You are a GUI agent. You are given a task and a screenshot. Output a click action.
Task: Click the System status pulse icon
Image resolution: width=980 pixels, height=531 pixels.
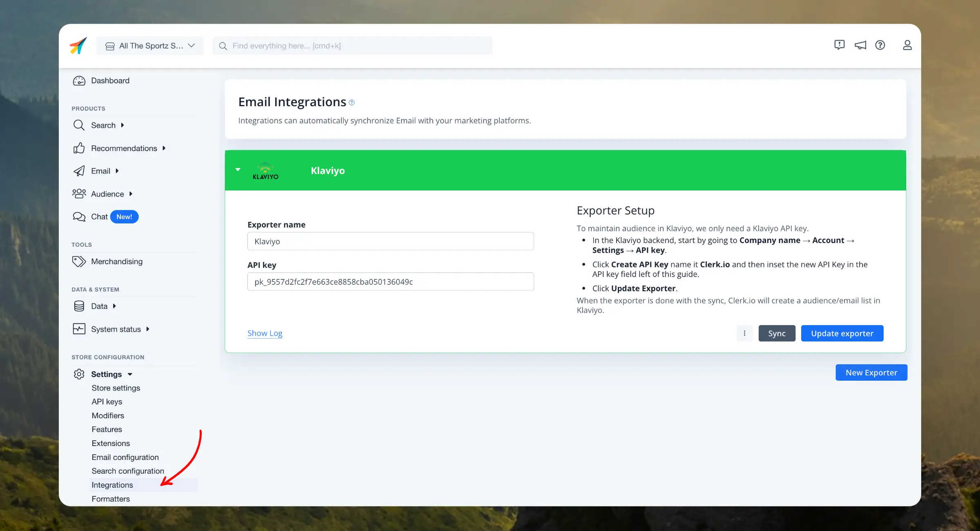click(x=79, y=329)
